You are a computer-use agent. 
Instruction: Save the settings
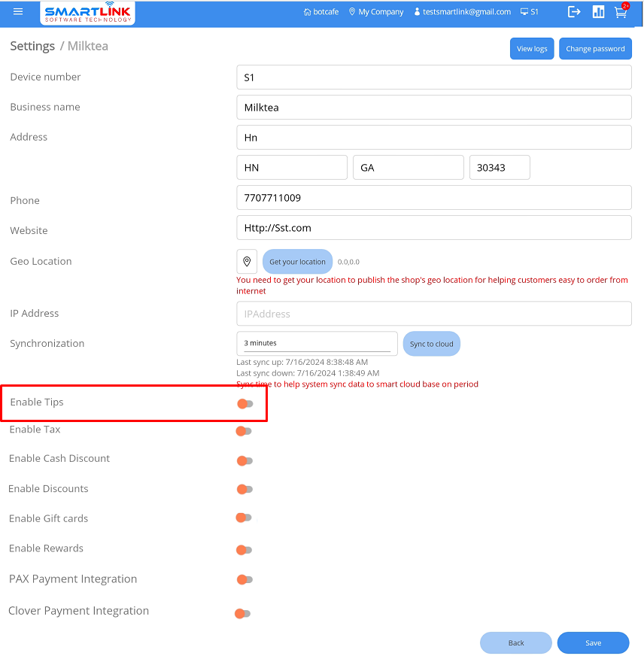click(593, 643)
